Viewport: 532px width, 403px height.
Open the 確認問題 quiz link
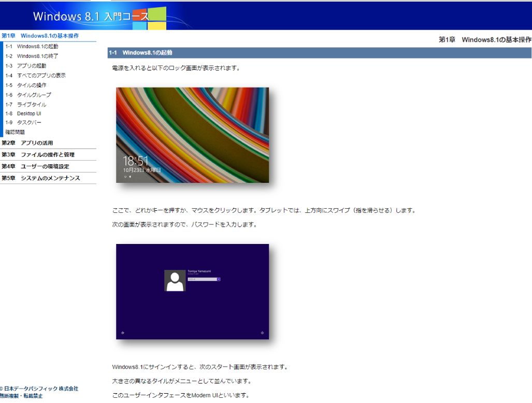pyautogui.click(x=15, y=132)
